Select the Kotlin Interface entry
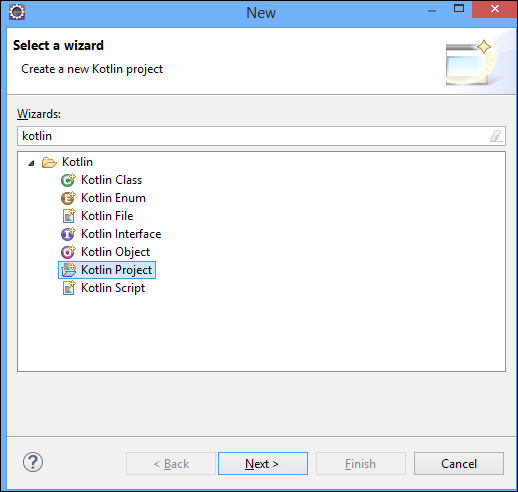Screen dimensions: 518x492 [121, 234]
